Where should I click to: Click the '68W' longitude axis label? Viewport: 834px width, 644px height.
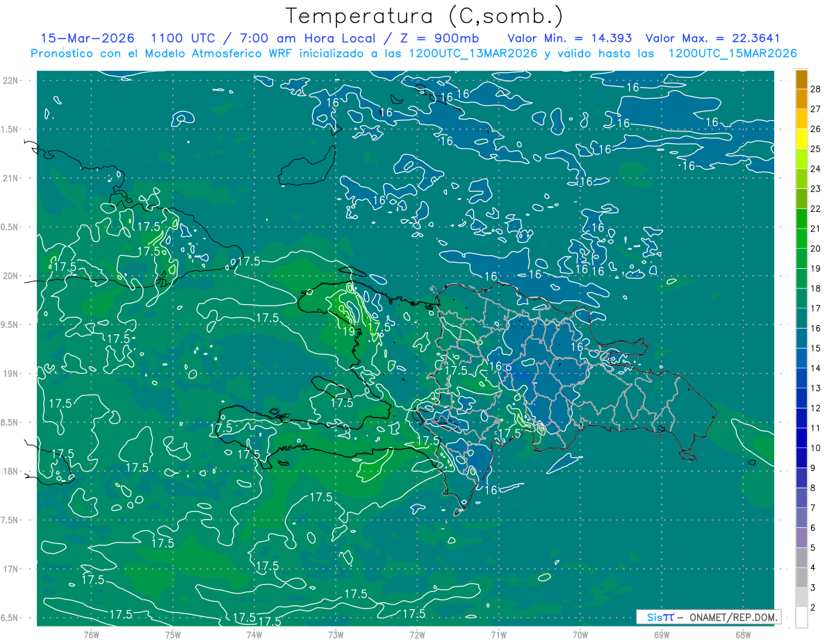pos(743,634)
